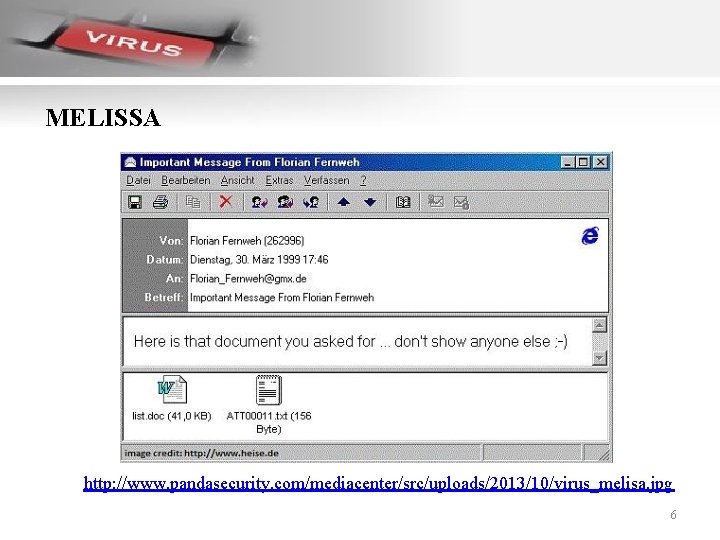
Task: Open the Bearbeiten menu
Action: pyautogui.click(x=186, y=180)
